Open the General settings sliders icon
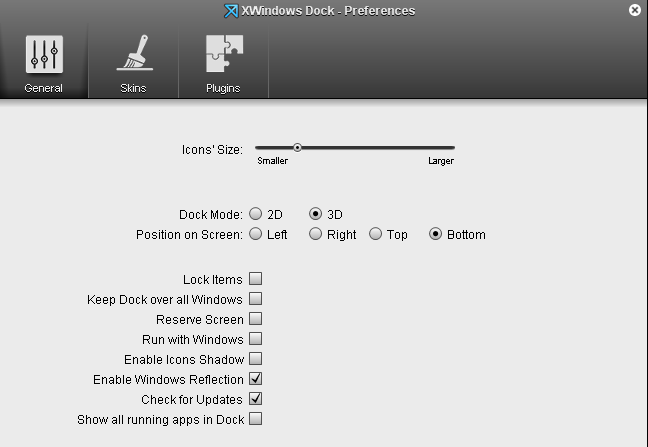648x447 pixels. point(44,55)
